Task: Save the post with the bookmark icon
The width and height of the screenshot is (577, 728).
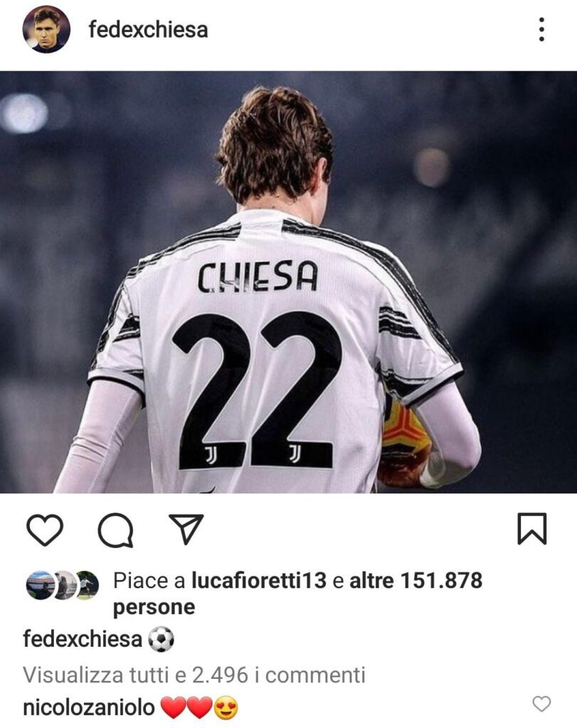Action: coord(532,528)
